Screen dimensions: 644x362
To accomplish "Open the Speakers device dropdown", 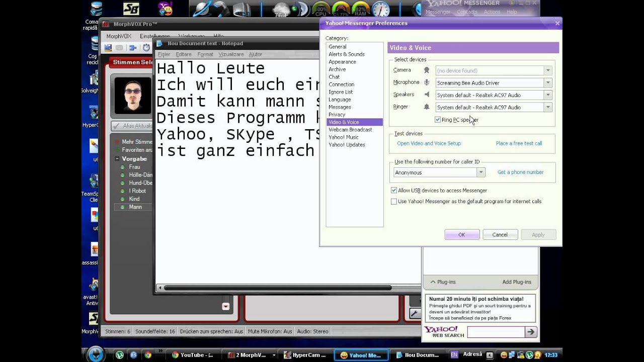I will (548, 95).
